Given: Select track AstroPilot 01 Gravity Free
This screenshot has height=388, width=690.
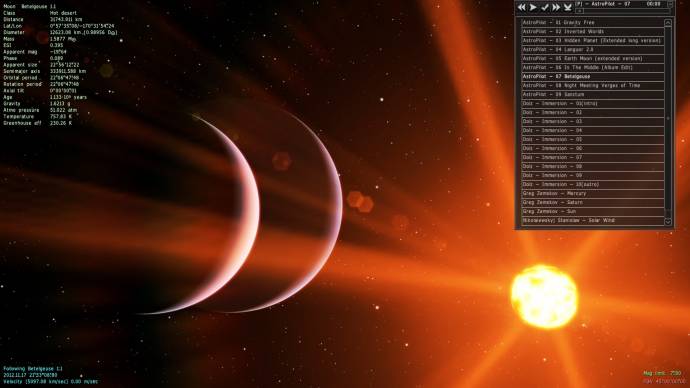Looking at the screenshot, I should point(592,22).
